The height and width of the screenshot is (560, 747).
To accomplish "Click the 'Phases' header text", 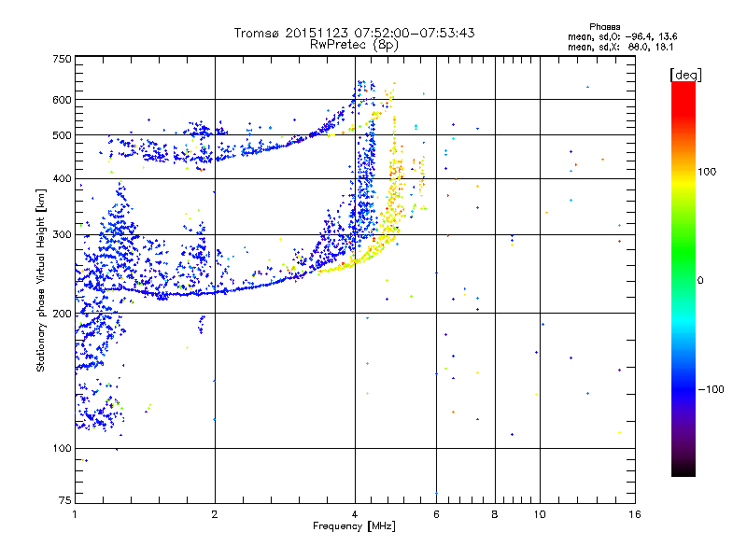I will (x=604, y=27).
